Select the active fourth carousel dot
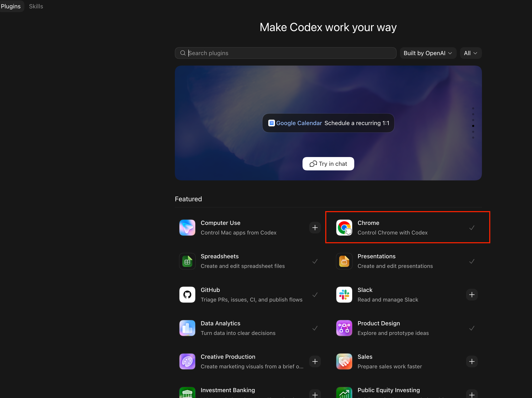The height and width of the screenshot is (398, 532). tap(473, 126)
